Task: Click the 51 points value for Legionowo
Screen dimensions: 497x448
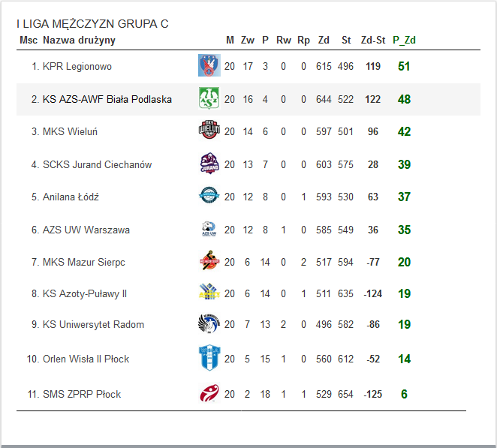Action: 404,67
